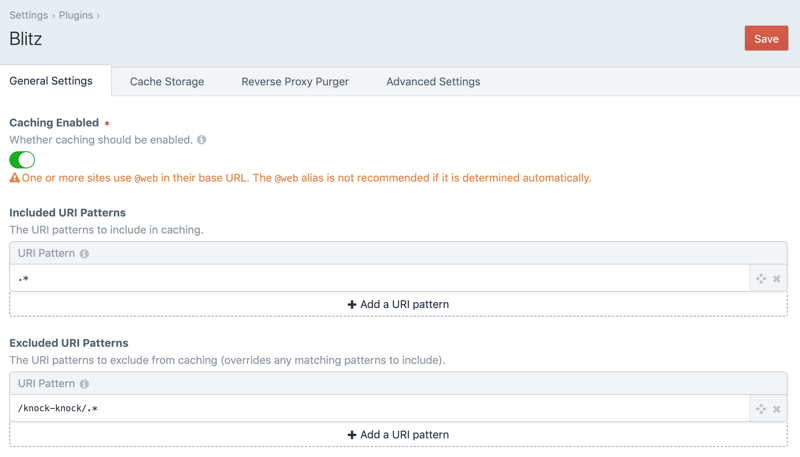This screenshot has height=457, width=800.
Task: Click info icon in Included URI Pattern header
Action: click(84, 254)
